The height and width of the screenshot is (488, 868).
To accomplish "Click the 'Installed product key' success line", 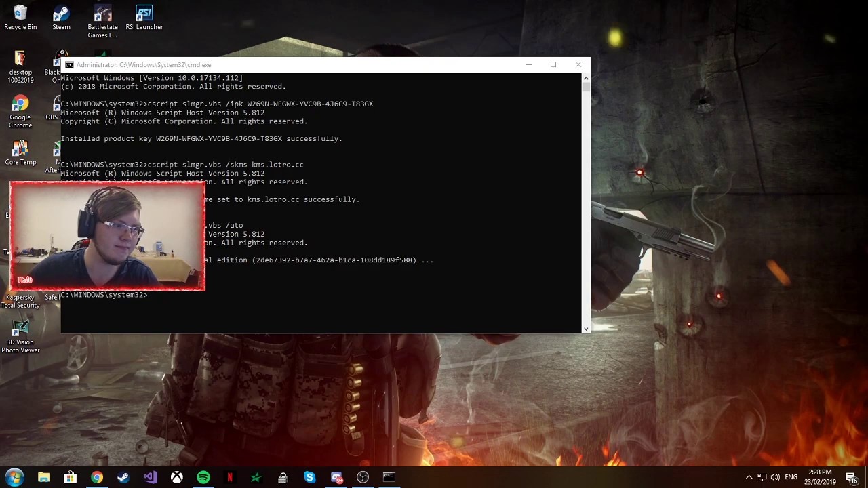I will pyautogui.click(x=201, y=138).
